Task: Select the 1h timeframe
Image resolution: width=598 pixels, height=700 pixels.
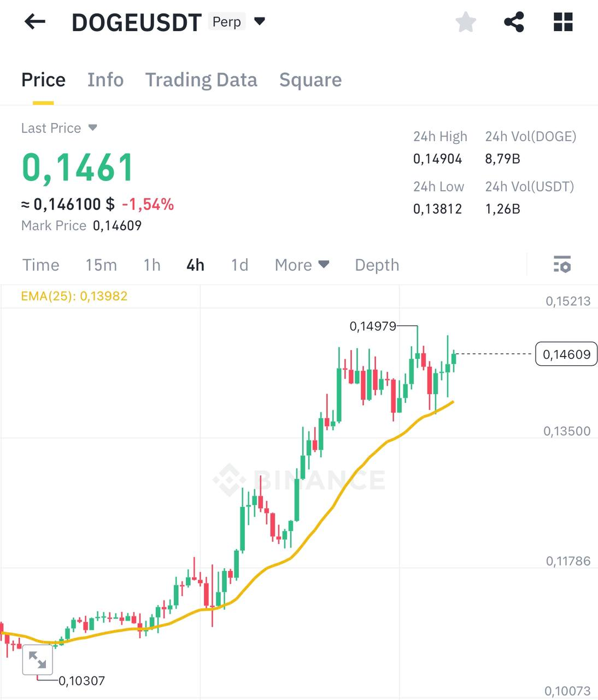Action: pos(151,265)
